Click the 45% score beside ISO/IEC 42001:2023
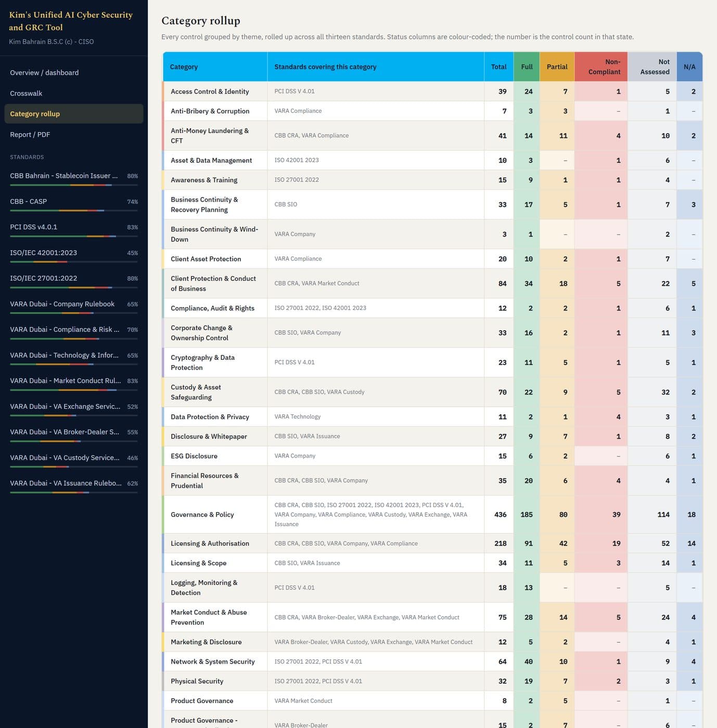Viewport: 717px width, 728px height. (133, 253)
